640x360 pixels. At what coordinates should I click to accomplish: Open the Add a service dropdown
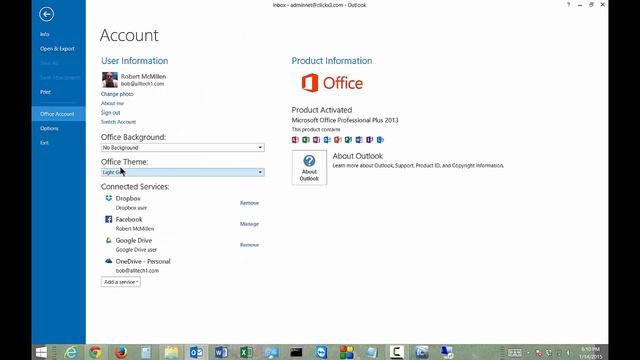click(121, 282)
